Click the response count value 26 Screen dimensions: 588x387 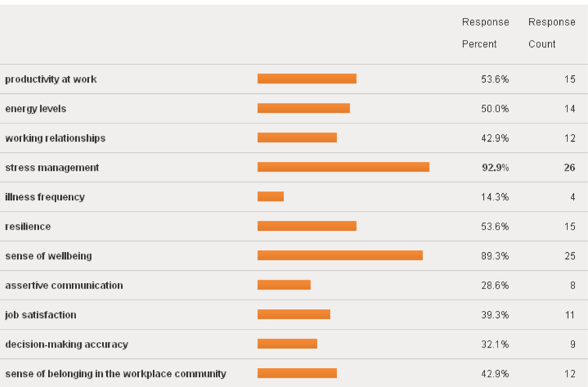coord(569,168)
